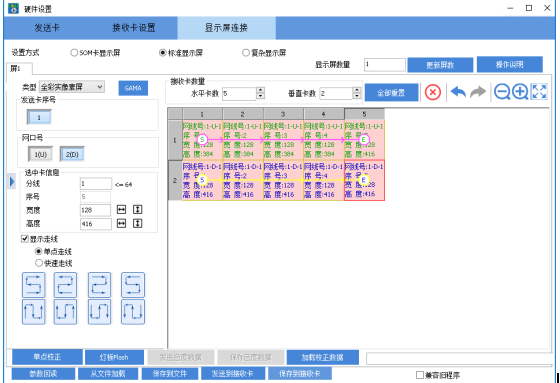Choose 快速走线 radio button
Screen dimensions: 560x383
[x=39, y=263]
